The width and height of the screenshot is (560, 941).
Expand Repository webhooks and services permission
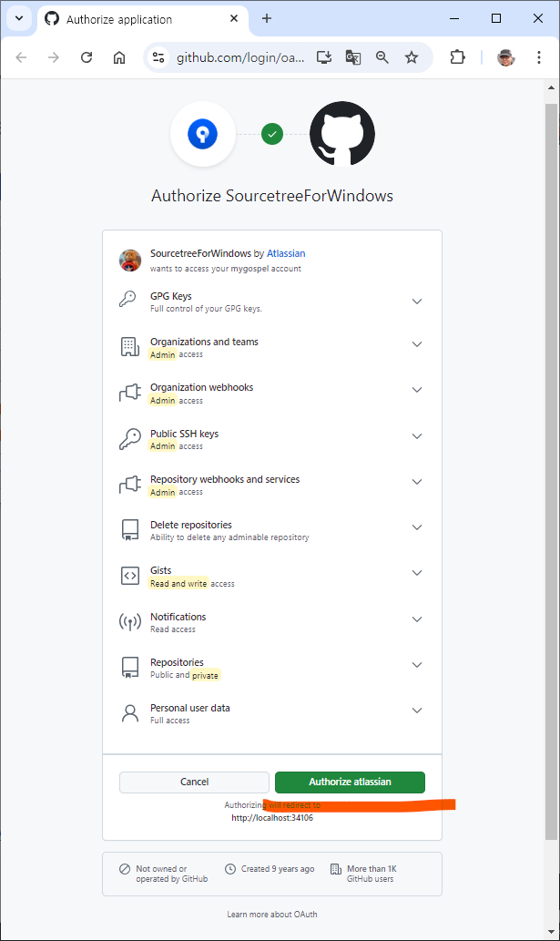click(x=417, y=482)
